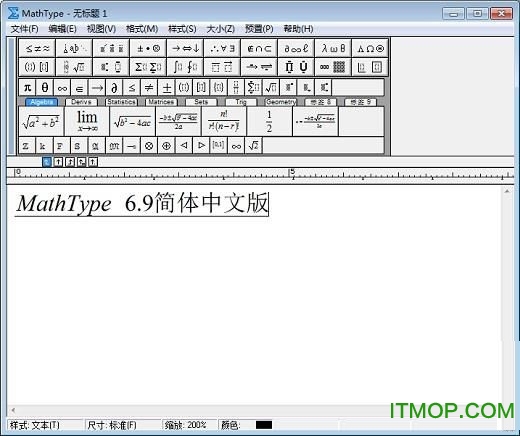520x436 pixels.
Task: Click the black color swatch in status bar
Action: click(x=264, y=425)
